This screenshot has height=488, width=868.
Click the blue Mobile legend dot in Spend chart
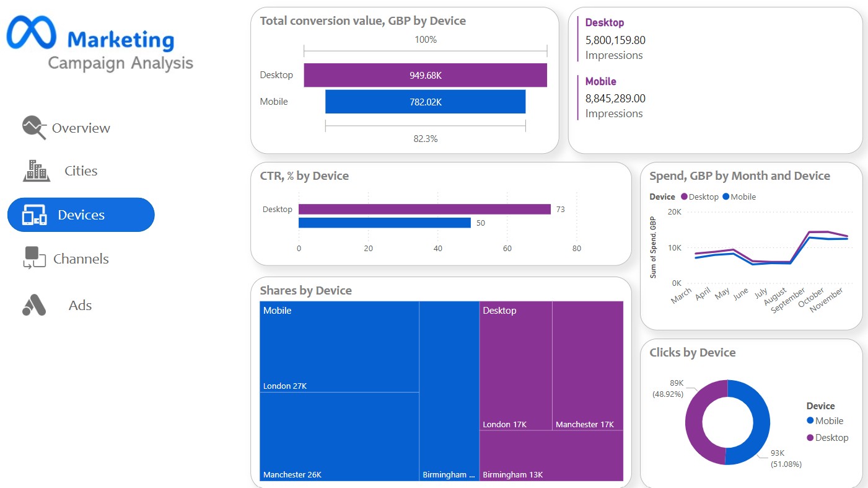point(726,197)
